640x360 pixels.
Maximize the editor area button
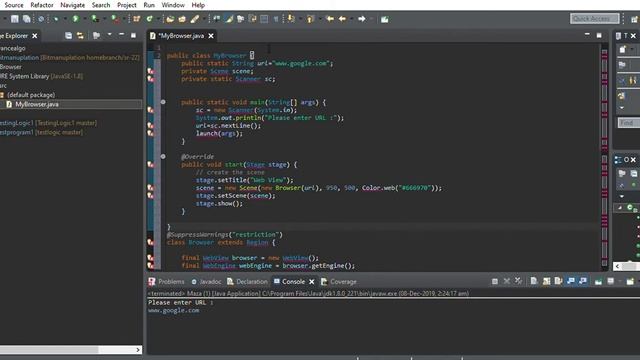coord(599,36)
